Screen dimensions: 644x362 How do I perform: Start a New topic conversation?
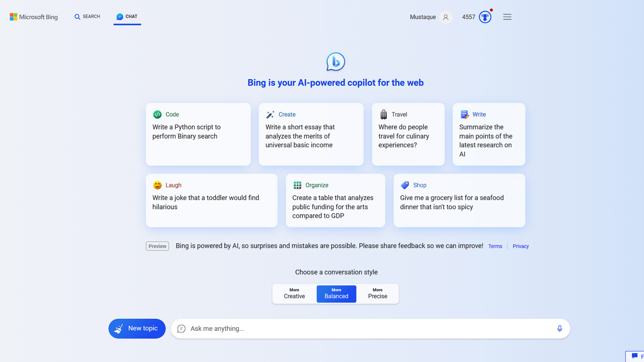137,328
